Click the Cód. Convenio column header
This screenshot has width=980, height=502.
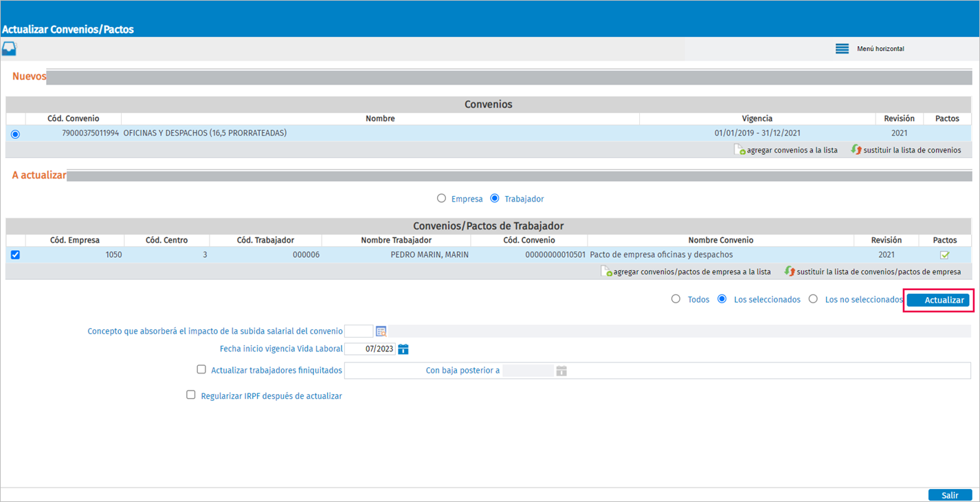pyautogui.click(x=73, y=119)
